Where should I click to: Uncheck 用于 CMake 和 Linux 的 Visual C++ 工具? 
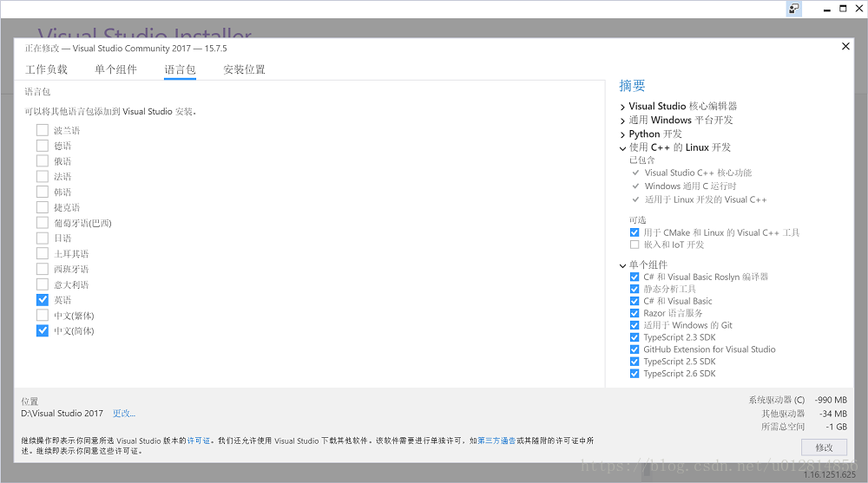pos(635,232)
